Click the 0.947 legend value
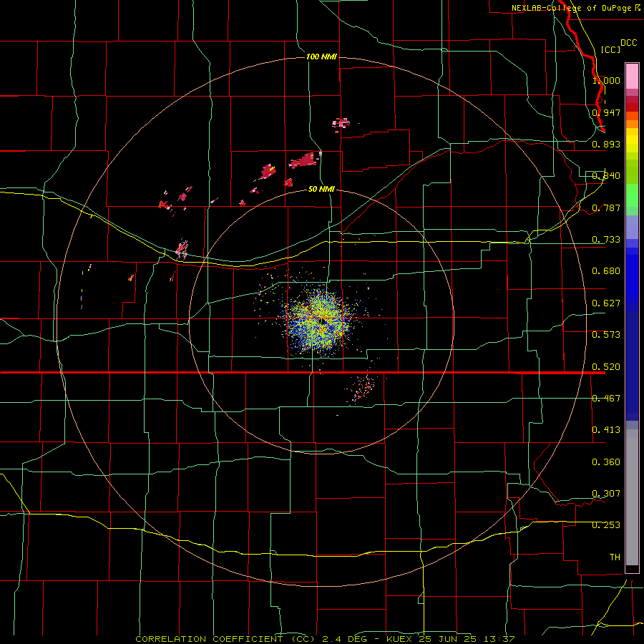 (x=606, y=112)
